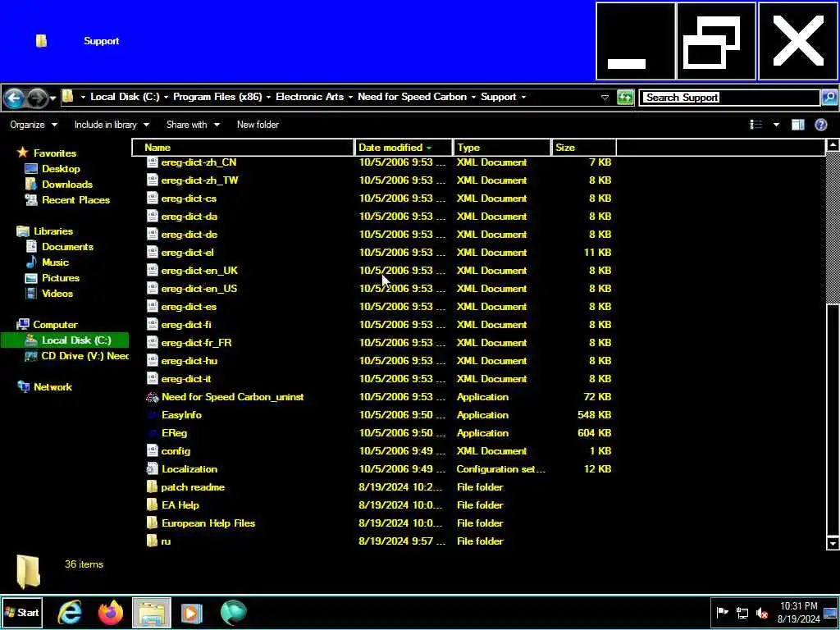Toggle the preview pane icon
This screenshot has width=840, height=630.
(797, 125)
